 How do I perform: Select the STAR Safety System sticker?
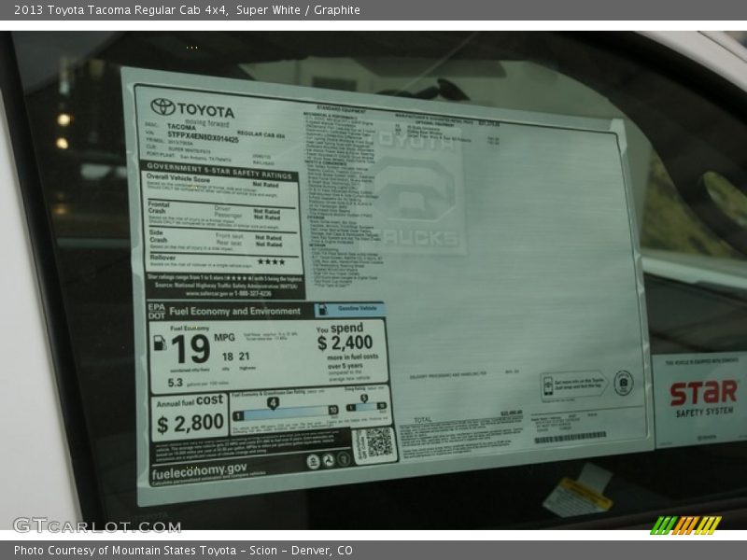[698, 400]
